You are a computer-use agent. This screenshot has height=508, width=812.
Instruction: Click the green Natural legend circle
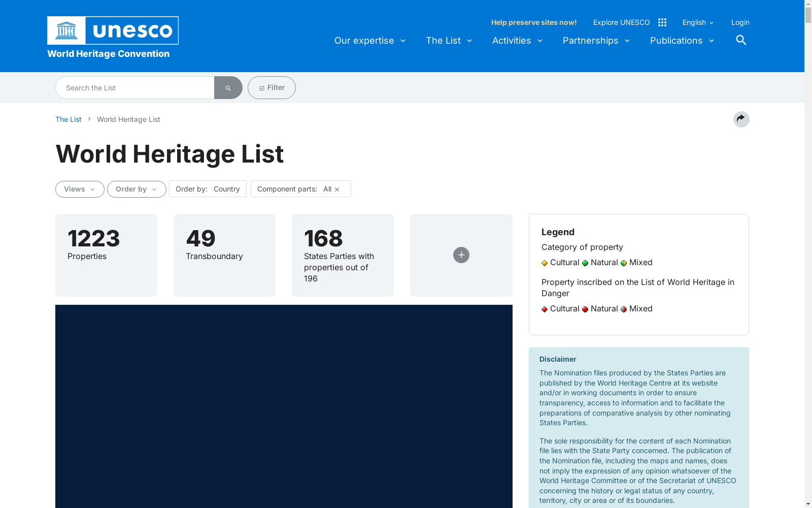[x=585, y=263]
